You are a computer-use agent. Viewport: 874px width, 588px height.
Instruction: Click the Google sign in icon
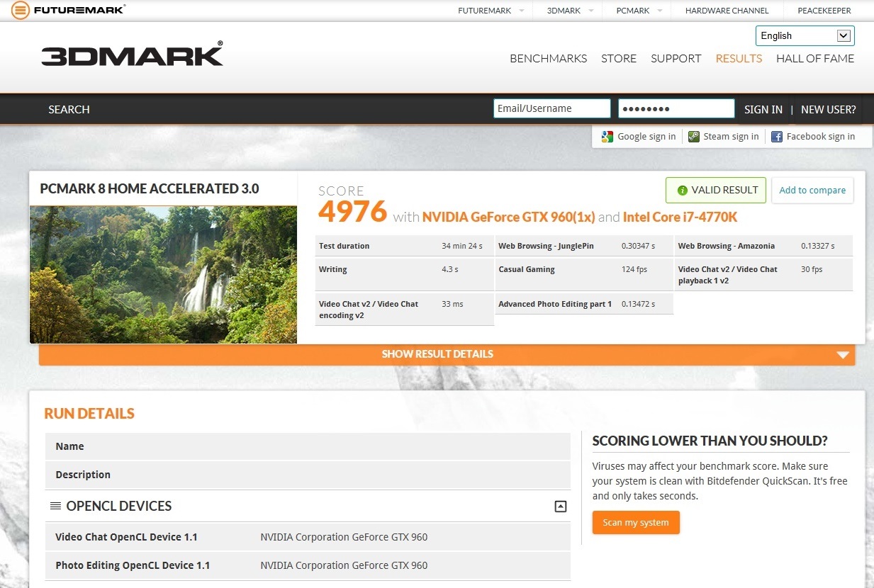pyautogui.click(x=607, y=137)
